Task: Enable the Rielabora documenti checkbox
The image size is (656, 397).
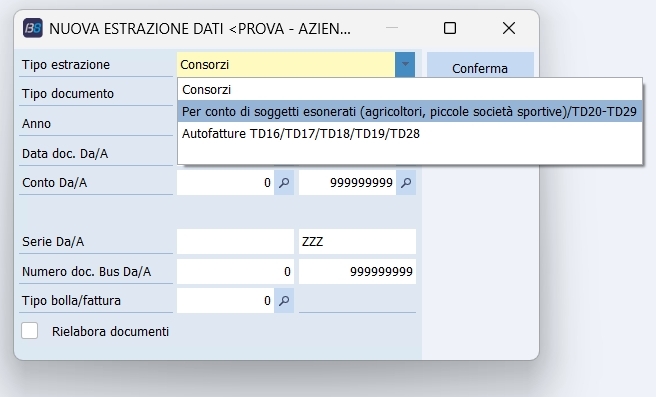Action: [30, 331]
